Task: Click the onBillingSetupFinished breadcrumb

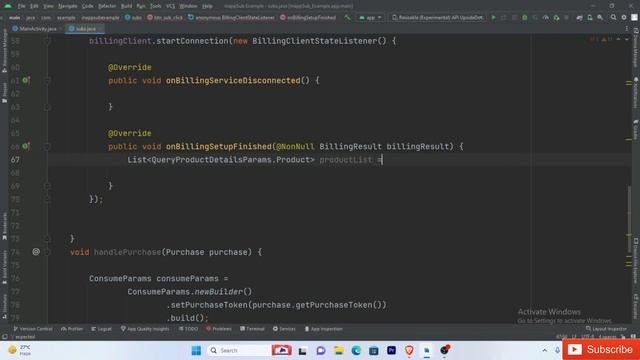Action: 308,18
